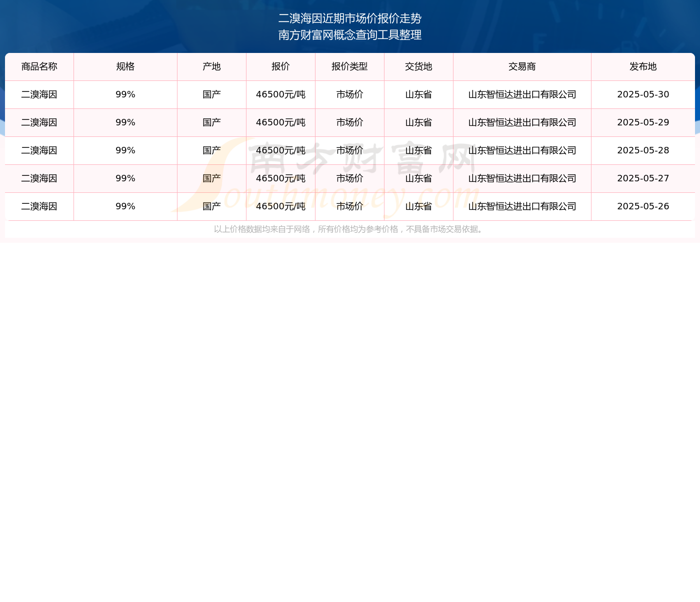Click the 报价类型 column header
700x602 pixels.
coord(349,66)
